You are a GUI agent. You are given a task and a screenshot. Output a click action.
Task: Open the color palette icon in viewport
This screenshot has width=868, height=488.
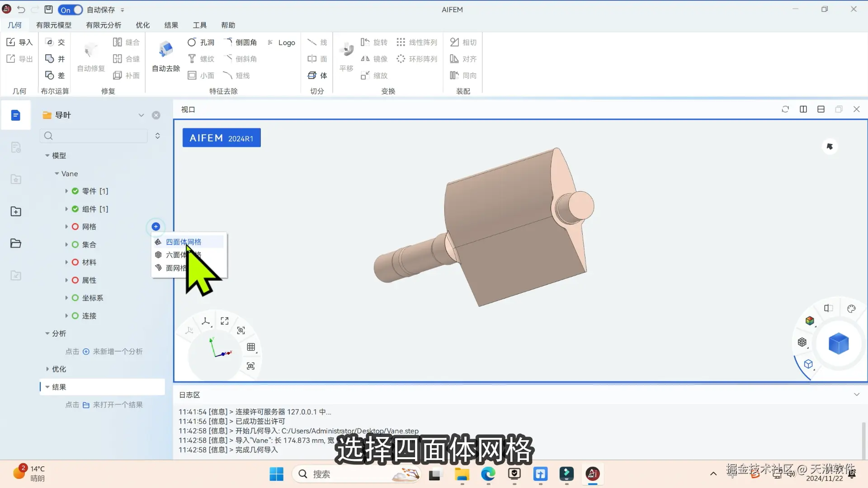point(851,309)
